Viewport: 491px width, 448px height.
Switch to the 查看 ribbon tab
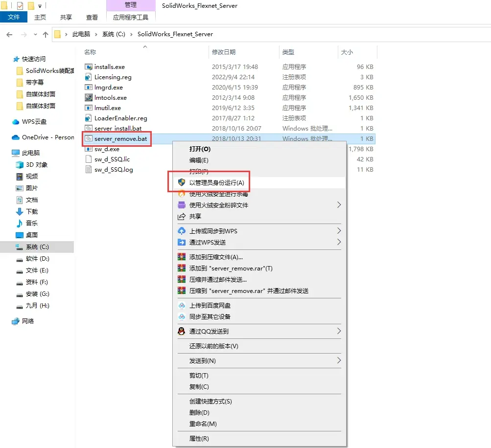coord(92,17)
